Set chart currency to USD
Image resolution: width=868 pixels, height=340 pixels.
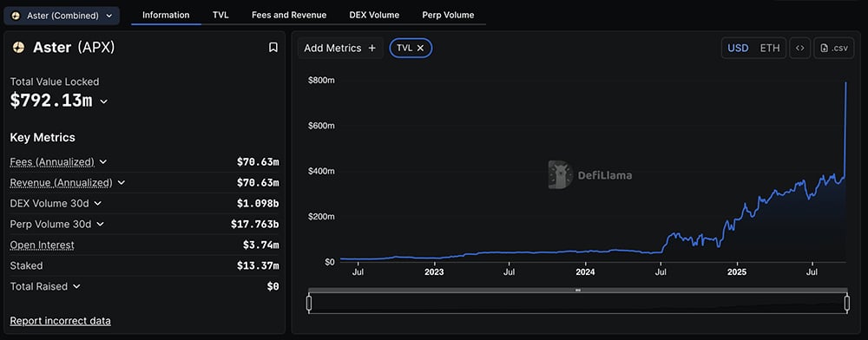click(738, 48)
